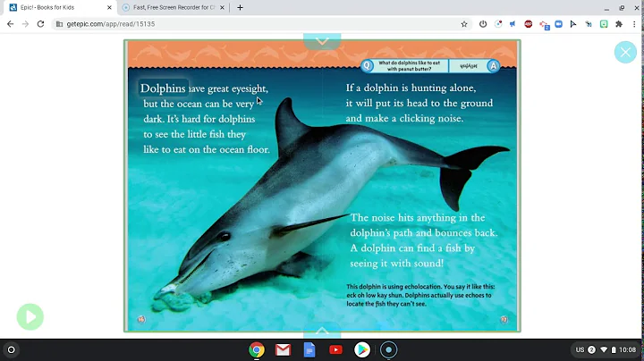This screenshot has width=644, height=361.
Task: Click the caption 'This dolphin is using echolocation'
Action: coord(394,286)
